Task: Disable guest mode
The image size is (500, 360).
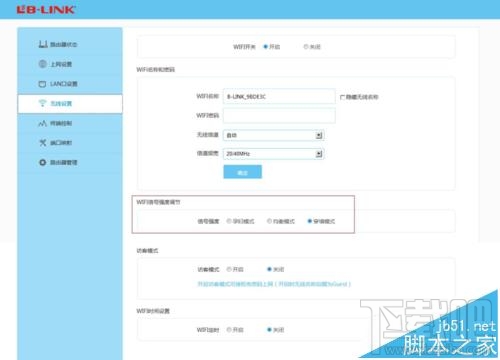Action: click(x=269, y=269)
